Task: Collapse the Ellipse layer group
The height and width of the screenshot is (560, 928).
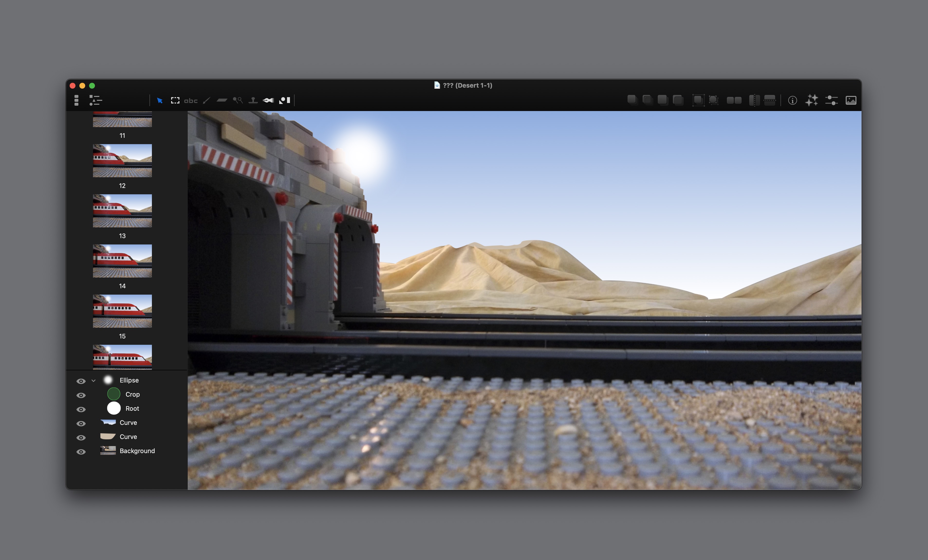Action: pyautogui.click(x=93, y=381)
